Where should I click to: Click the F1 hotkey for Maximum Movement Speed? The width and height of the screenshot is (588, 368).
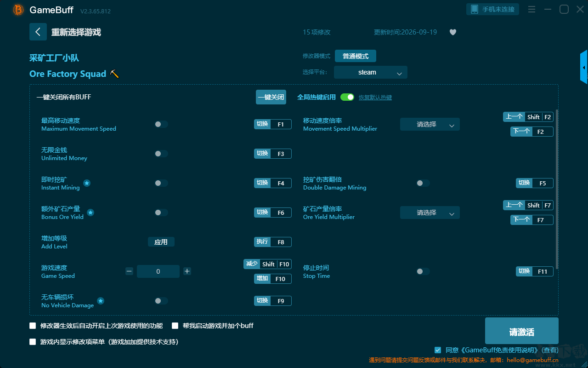[x=273, y=124]
